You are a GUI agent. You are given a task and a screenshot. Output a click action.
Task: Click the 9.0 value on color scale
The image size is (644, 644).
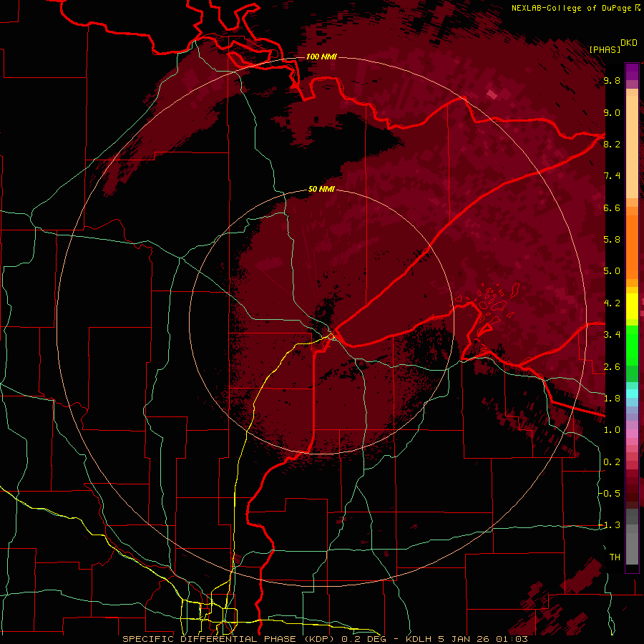click(612, 112)
